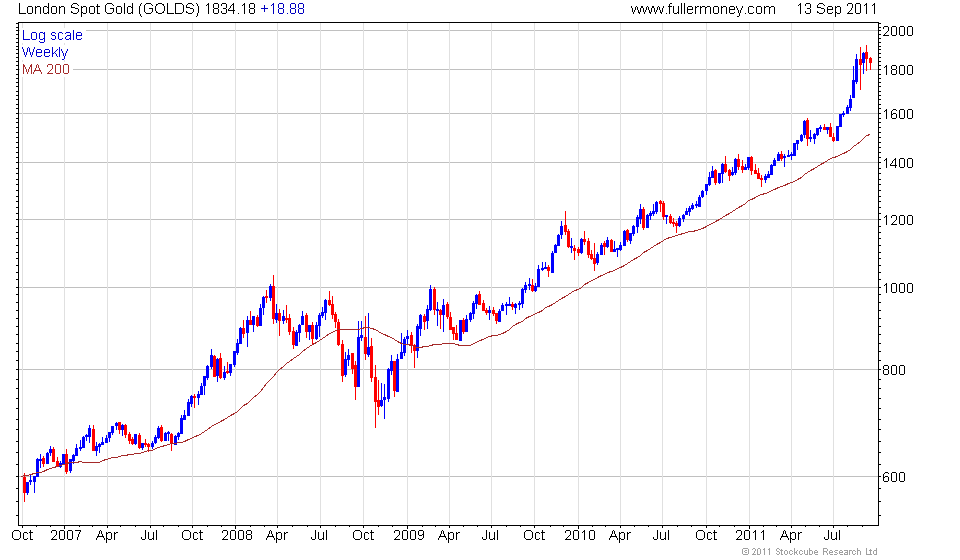Screen dimensions: 960x560
Task: Click the +18.88 change value
Action: coord(282,9)
